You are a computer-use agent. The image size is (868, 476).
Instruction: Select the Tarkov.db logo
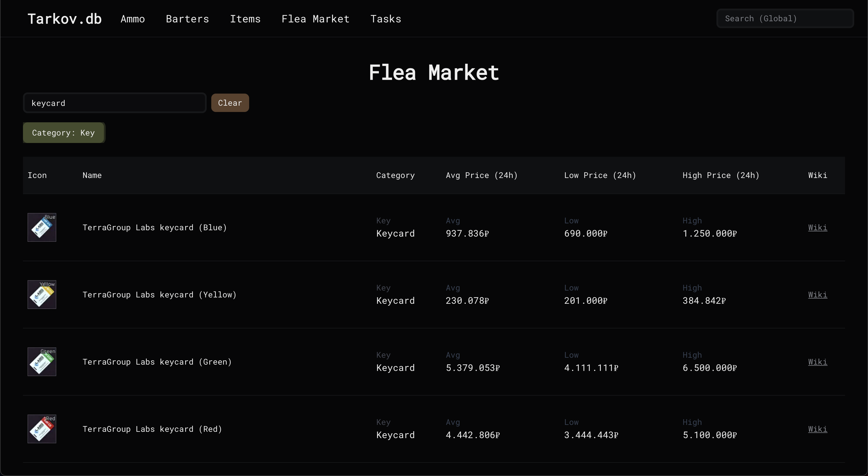[64, 18]
